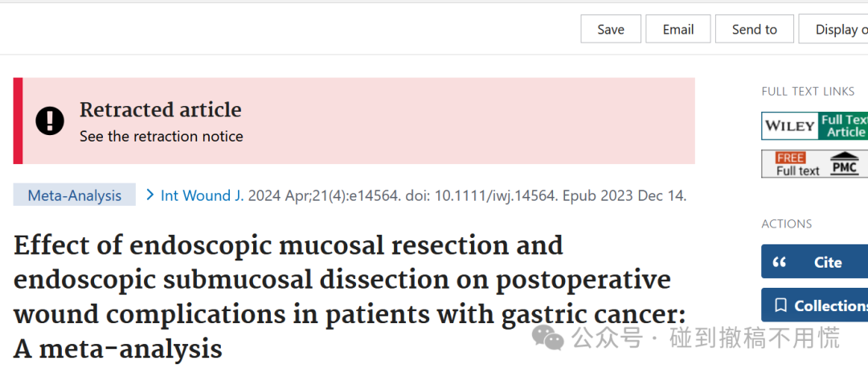Expand the journal chevron before Int Wound J.

(x=149, y=195)
